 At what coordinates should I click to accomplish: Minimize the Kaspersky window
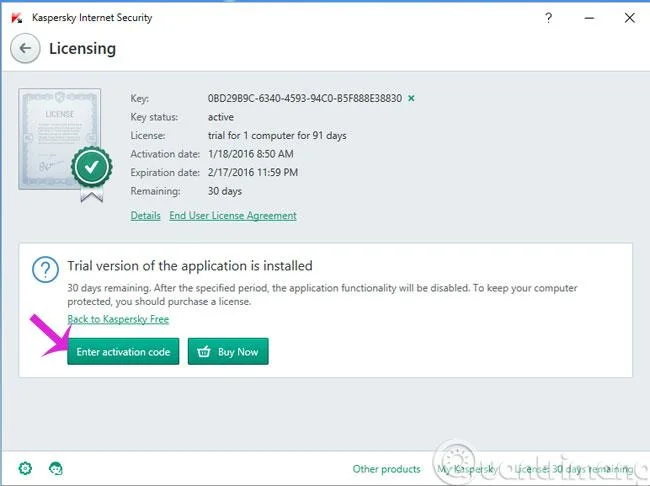tap(589, 18)
